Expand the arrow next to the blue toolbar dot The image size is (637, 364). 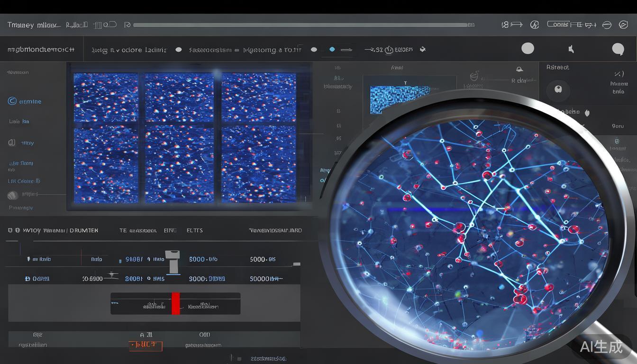(x=347, y=49)
